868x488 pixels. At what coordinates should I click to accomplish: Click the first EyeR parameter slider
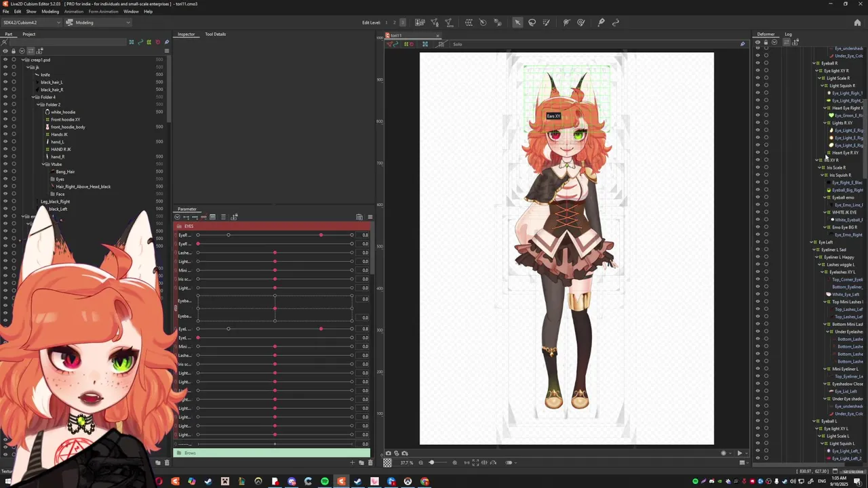click(275, 235)
